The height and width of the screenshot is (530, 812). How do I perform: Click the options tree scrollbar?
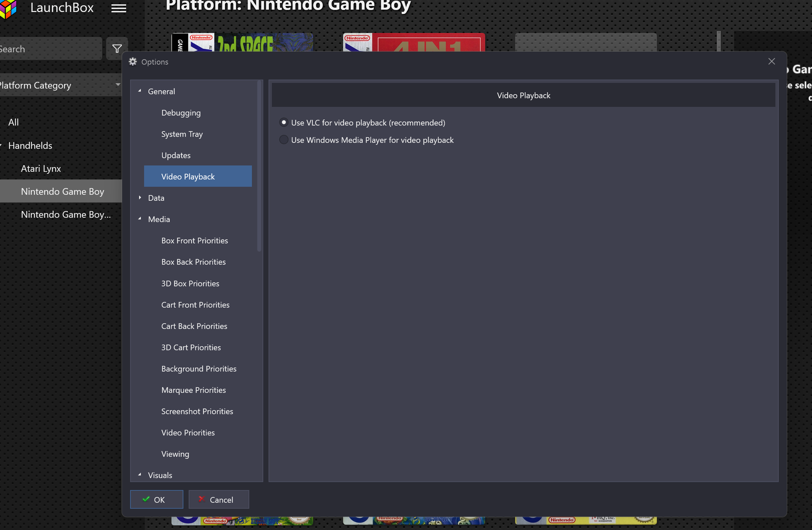pyautogui.click(x=259, y=166)
